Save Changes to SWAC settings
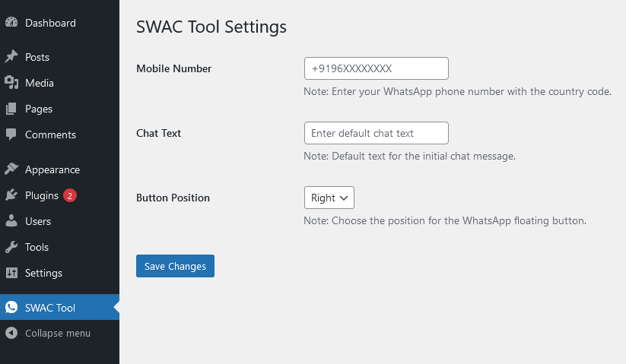This screenshot has width=626, height=364. (175, 266)
